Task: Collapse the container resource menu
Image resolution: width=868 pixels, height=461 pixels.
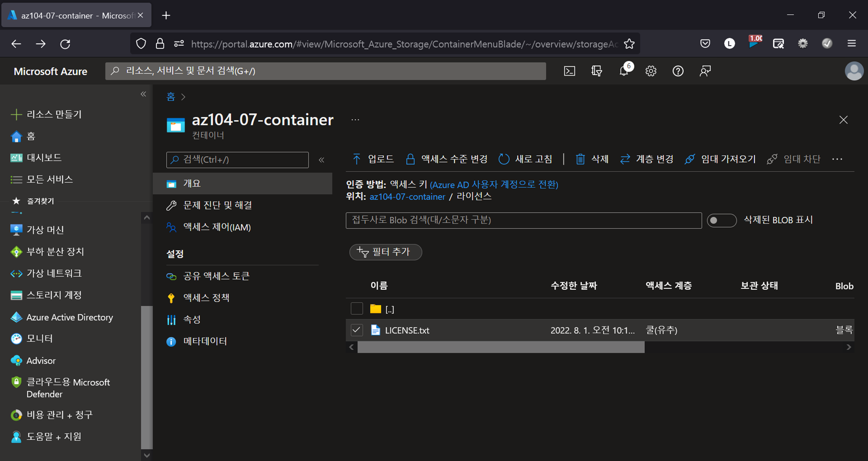Action: (322, 160)
